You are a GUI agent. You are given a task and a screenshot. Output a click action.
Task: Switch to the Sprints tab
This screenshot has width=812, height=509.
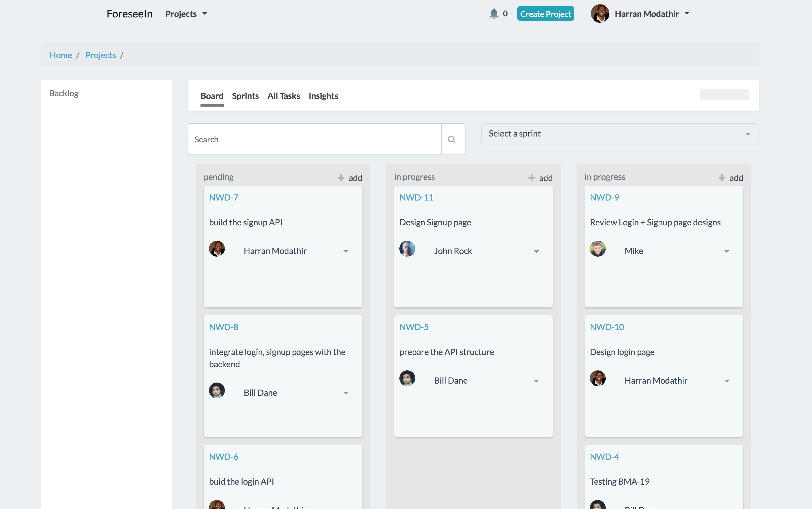pyautogui.click(x=245, y=96)
